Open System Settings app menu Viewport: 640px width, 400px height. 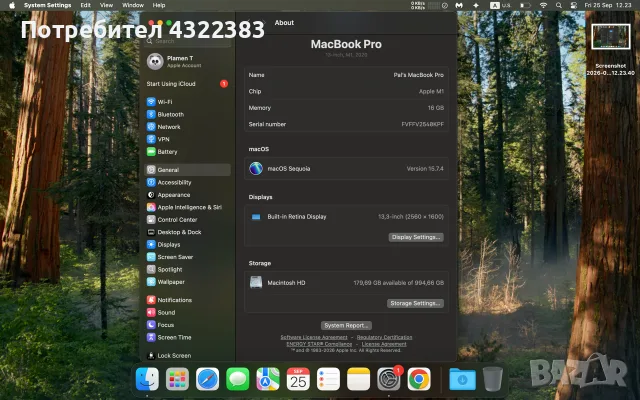[47, 5]
